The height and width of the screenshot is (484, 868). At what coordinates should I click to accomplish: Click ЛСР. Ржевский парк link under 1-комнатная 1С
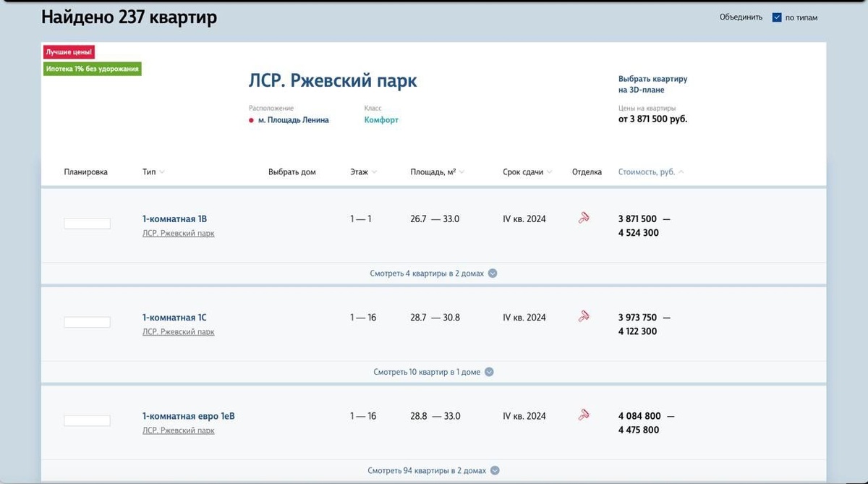(x=179, y=332)
